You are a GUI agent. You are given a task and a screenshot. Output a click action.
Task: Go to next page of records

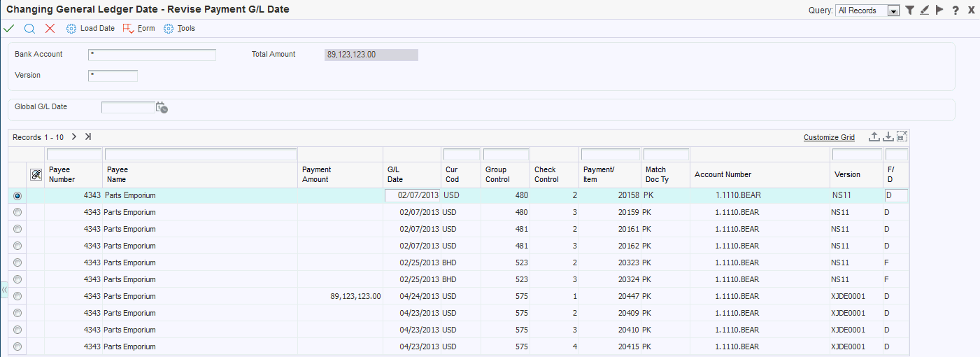coord(73,137)
